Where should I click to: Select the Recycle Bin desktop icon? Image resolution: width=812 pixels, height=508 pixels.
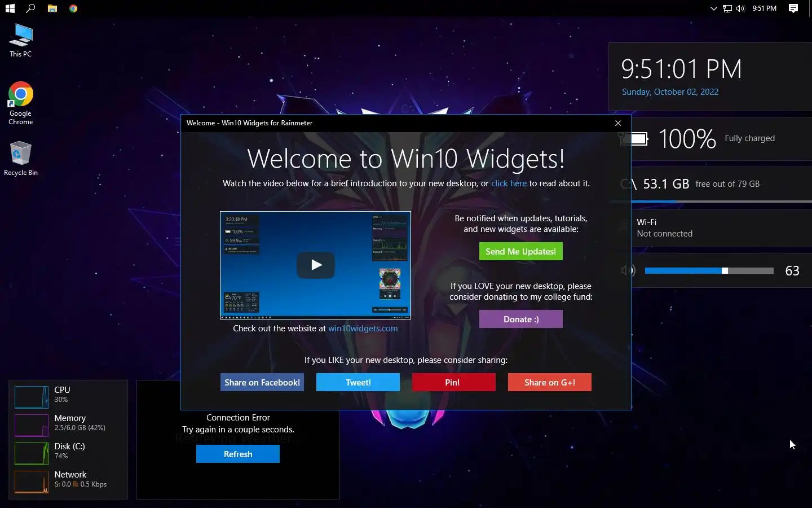tap(21, 159)
